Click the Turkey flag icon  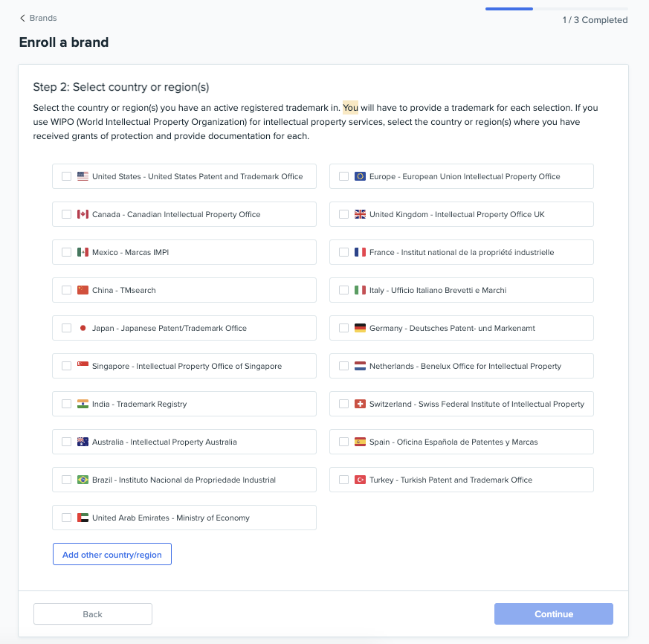coord(360,480)
